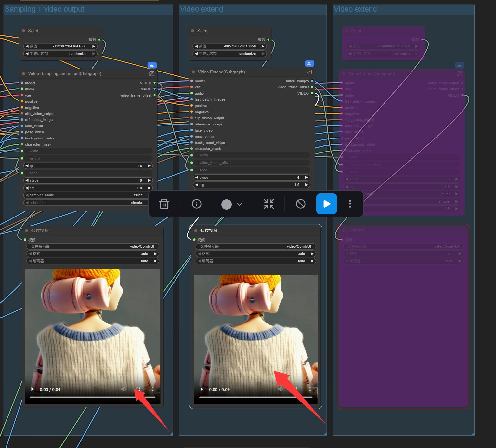
Task: Collapse the Video Sampling and output node
Action: [24, 74]
